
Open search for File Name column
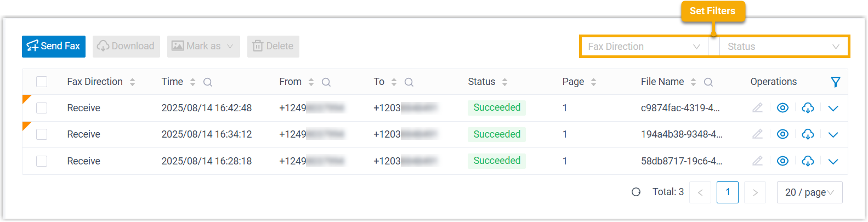click(708, 82)
